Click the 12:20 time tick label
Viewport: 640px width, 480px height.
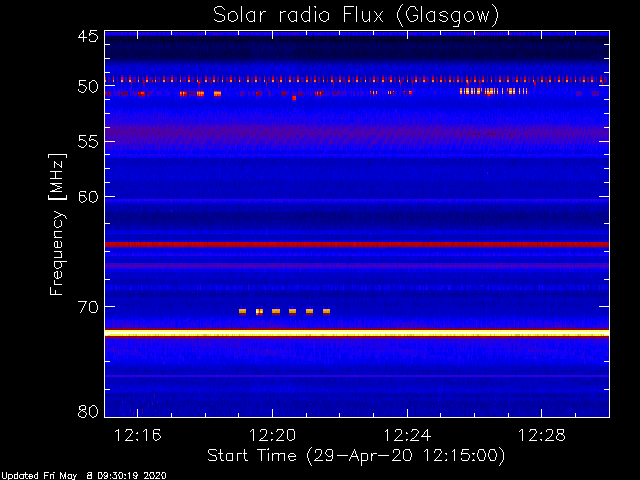coord(272,435)
